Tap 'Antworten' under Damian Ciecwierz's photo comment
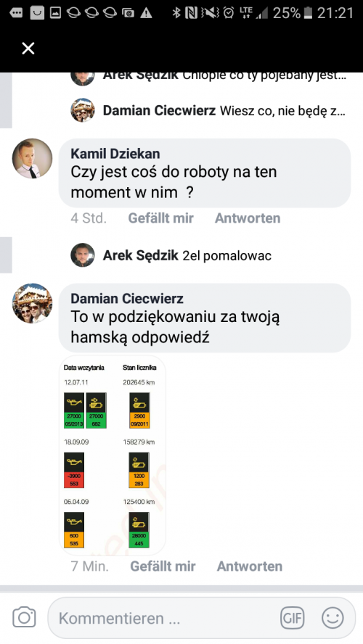Viewport: 363px width, 644px height. coord(250,566)
